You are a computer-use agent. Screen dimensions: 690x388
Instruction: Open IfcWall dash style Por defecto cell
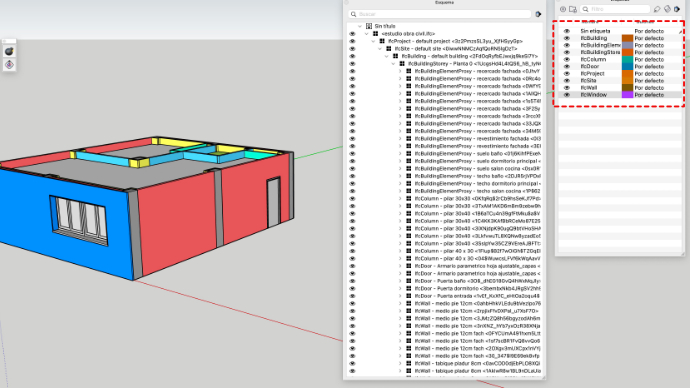point(649,88)
